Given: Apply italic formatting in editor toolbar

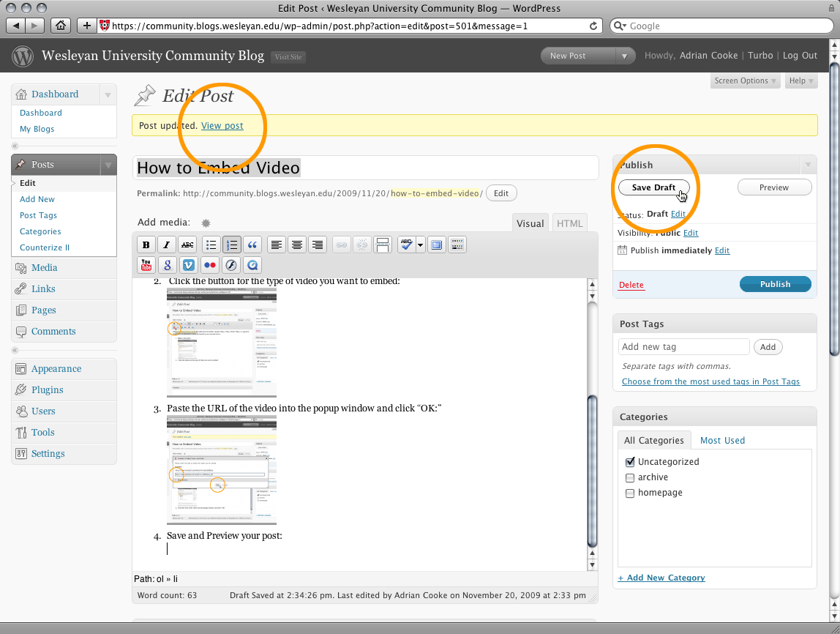Looking at the screenshot, I should [x=167, y=245].
